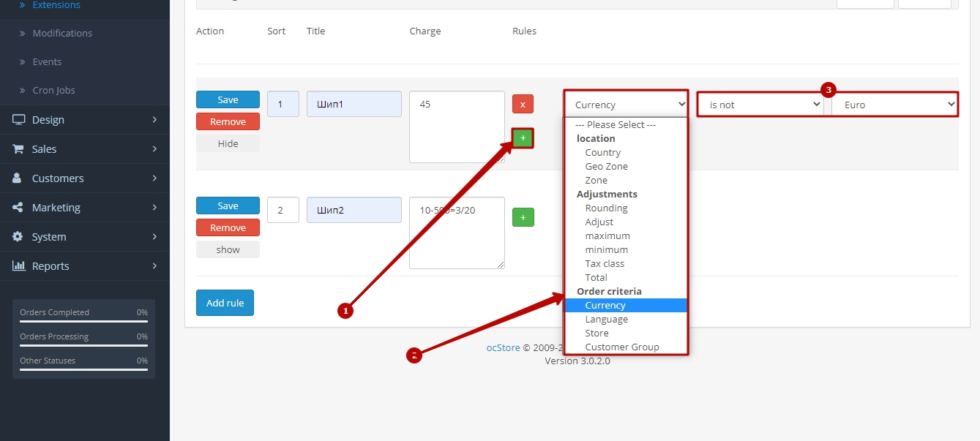Click the Design monitor icon
This screenshot has width=980, height=441.
(x=19, y=119)
